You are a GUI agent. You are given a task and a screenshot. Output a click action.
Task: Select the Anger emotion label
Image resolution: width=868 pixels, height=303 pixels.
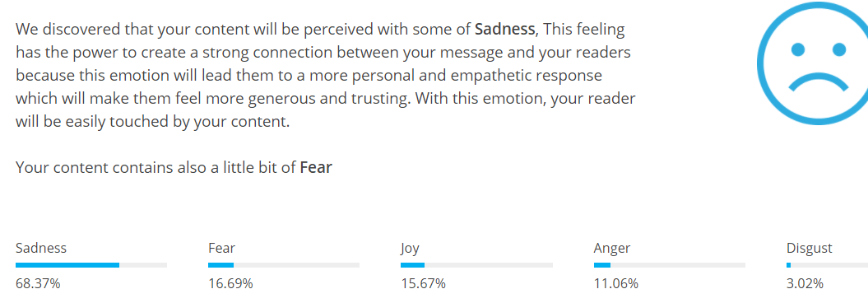coord(611,249)
